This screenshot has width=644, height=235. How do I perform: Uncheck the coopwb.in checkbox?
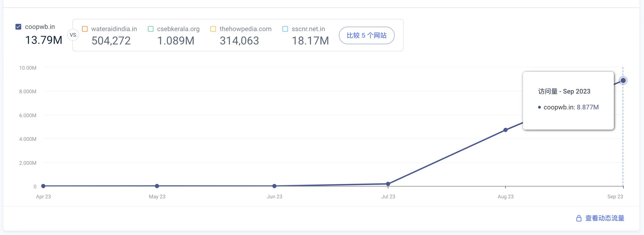click(18, 27)
